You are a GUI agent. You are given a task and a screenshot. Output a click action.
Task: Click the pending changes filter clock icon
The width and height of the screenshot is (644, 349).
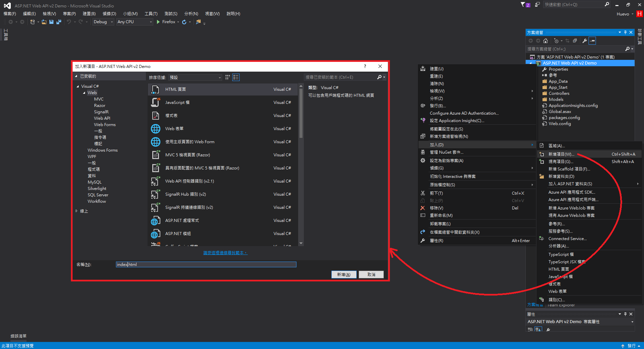click(556, 41)
